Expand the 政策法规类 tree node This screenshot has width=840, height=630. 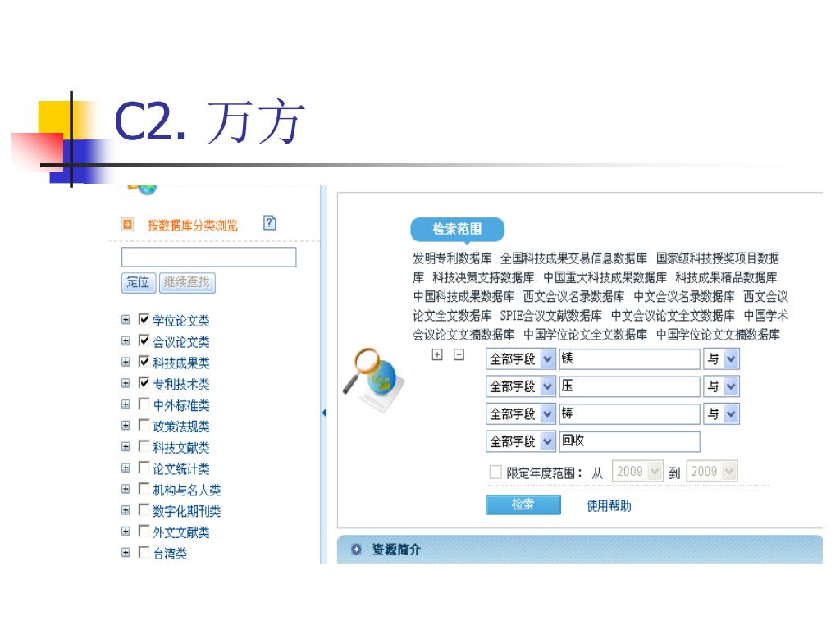click(x=126, y=426)
